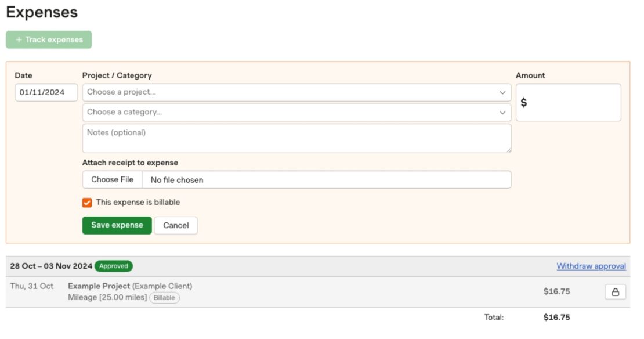
Task: Toggle the 'This expense is billable' checkbox
Action: pyautogui.click(x=87, y=203)
